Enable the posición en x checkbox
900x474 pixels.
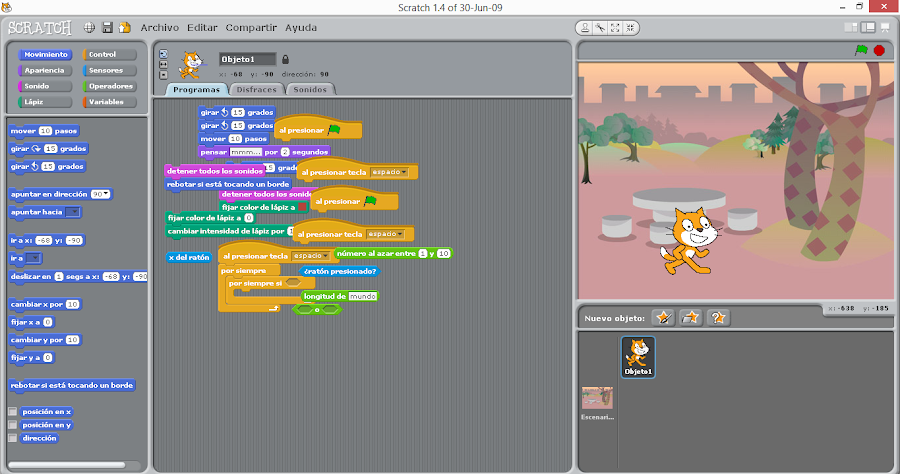pos(13,411)
